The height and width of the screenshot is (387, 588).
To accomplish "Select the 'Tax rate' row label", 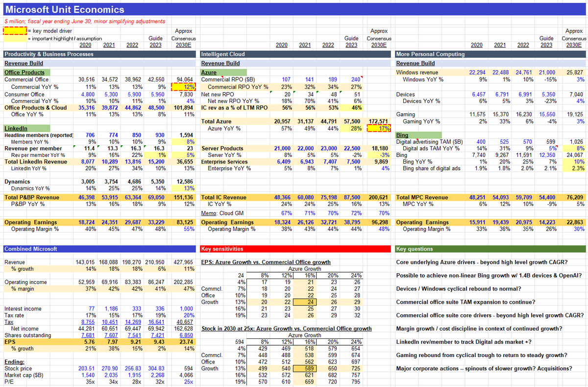I will [14, 315].
